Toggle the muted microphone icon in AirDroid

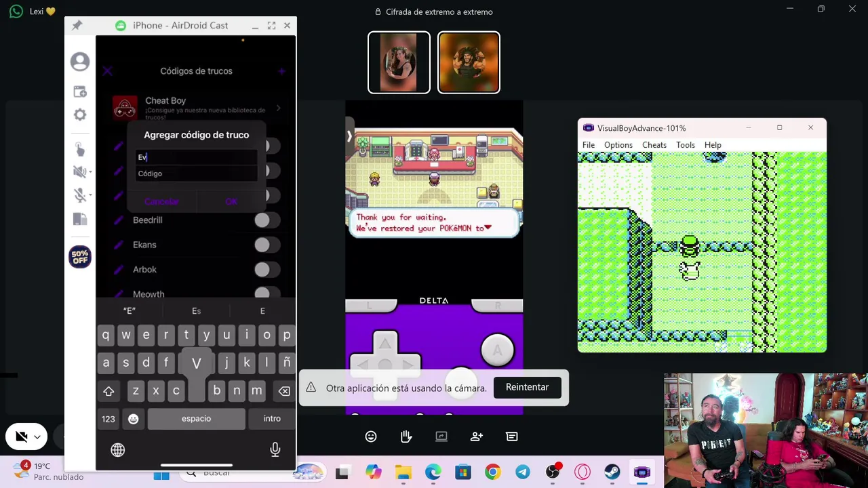pyautogui.click(x=79, y=195)
